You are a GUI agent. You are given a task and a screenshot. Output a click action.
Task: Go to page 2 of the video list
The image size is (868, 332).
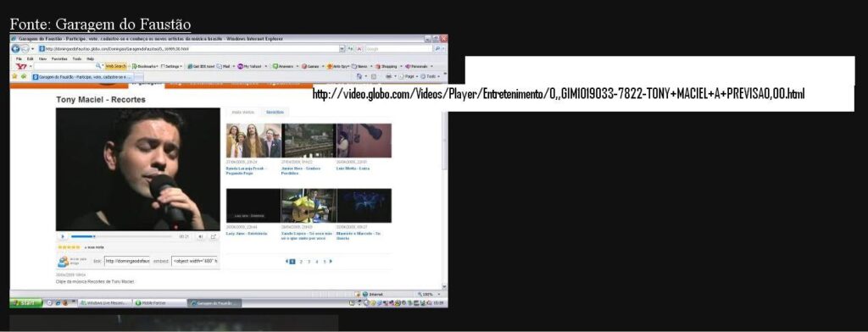[x=301, y=261]
